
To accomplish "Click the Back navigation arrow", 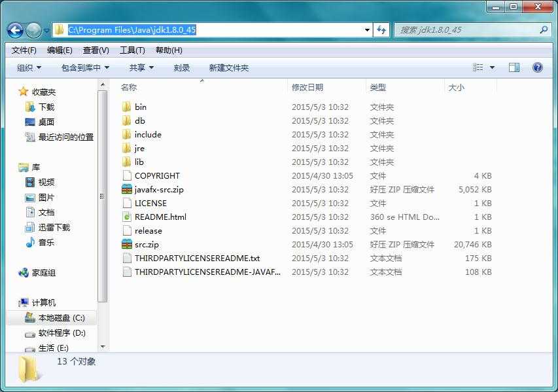I will pyautogui.click(x=15, y=30).
